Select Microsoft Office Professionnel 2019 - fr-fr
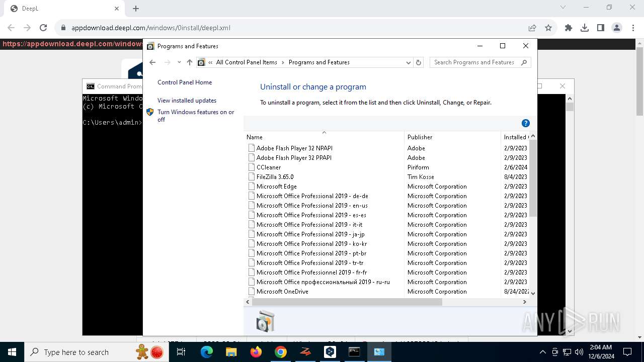This screenshot has height=362, width=644. (312, 273)
